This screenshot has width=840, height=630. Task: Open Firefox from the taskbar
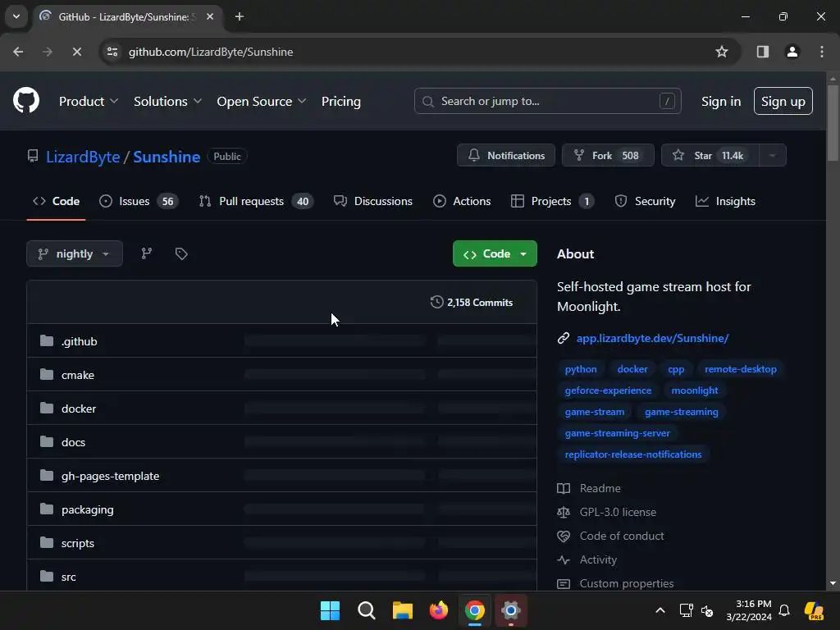tap(439, 610)
